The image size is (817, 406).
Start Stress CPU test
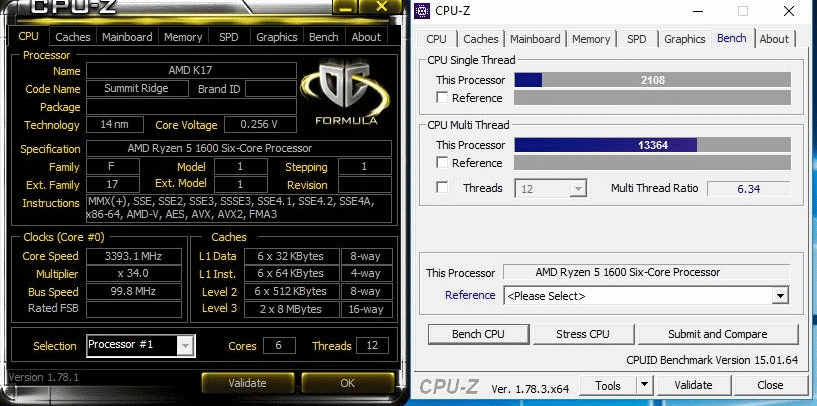tap(583, 334)
